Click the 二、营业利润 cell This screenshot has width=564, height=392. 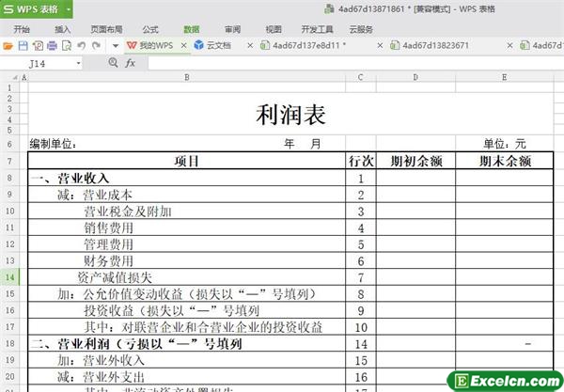pos(187,343)
